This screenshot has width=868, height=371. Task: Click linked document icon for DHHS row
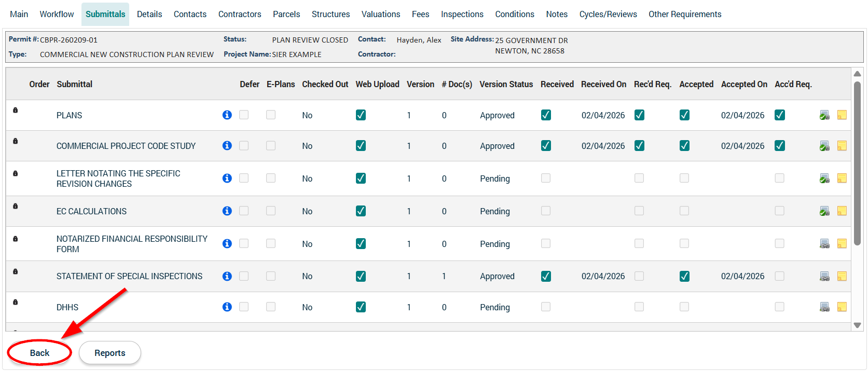(824, 307)
